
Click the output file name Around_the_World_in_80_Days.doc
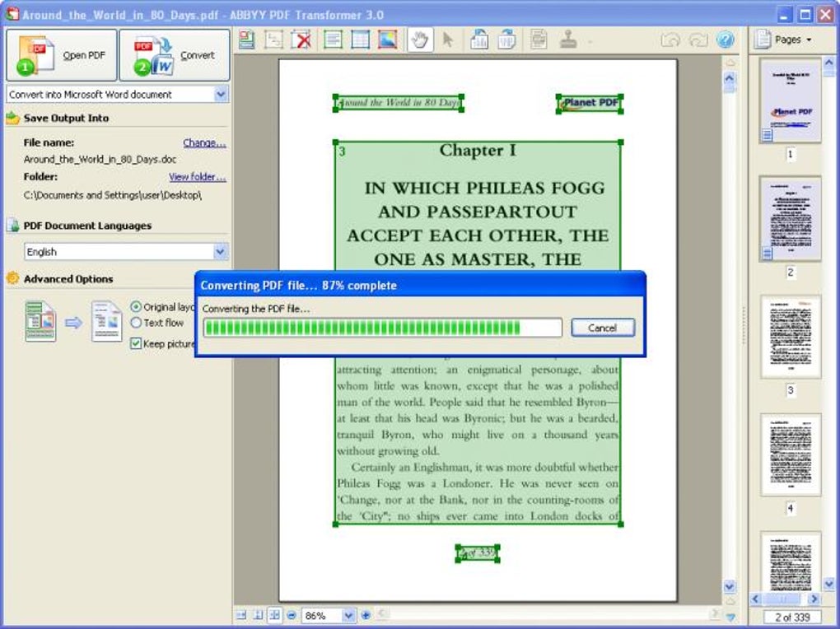(100, 159)
